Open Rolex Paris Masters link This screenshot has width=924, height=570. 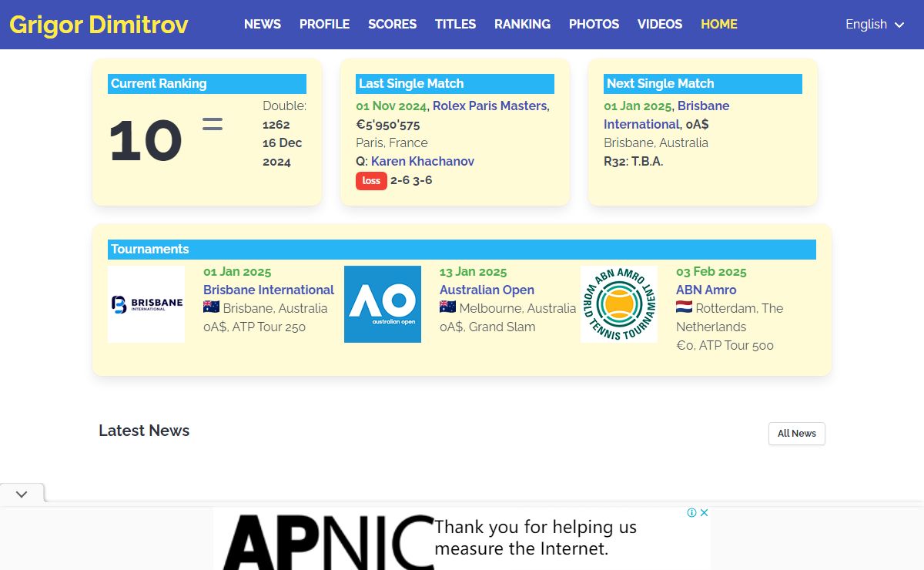490,106
